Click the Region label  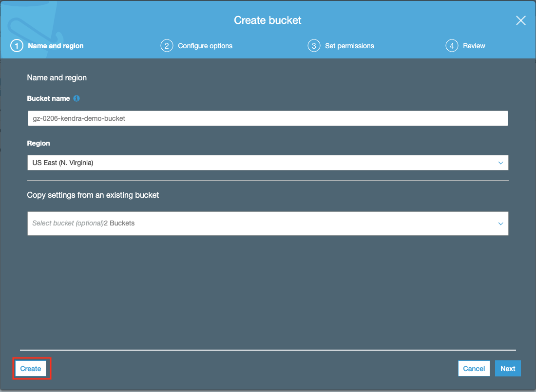coord(38,143)
